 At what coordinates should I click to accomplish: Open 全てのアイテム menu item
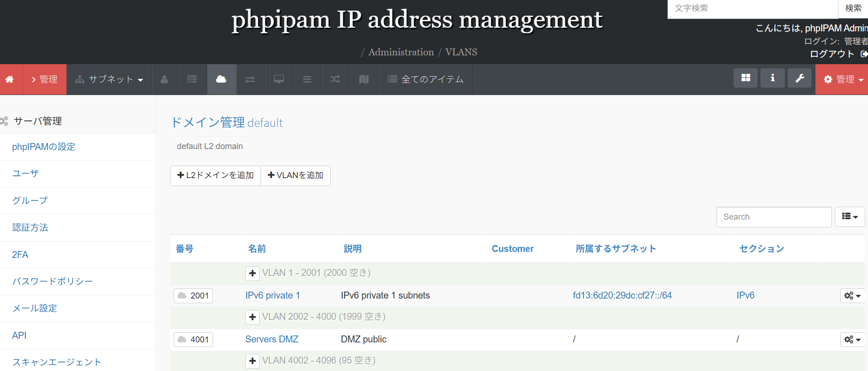(x=425, y=79)
